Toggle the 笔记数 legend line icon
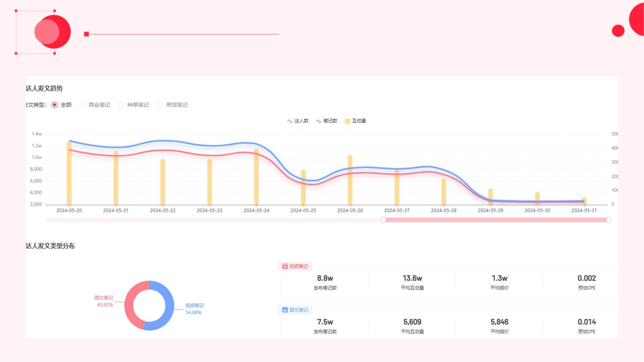The image size is (644, 362). point(318,121)
